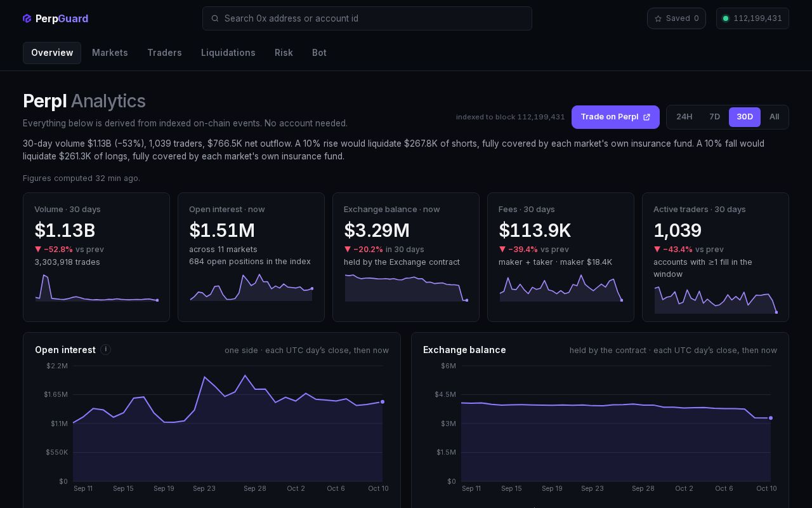Focus the address or account search field

pos(367,18)
